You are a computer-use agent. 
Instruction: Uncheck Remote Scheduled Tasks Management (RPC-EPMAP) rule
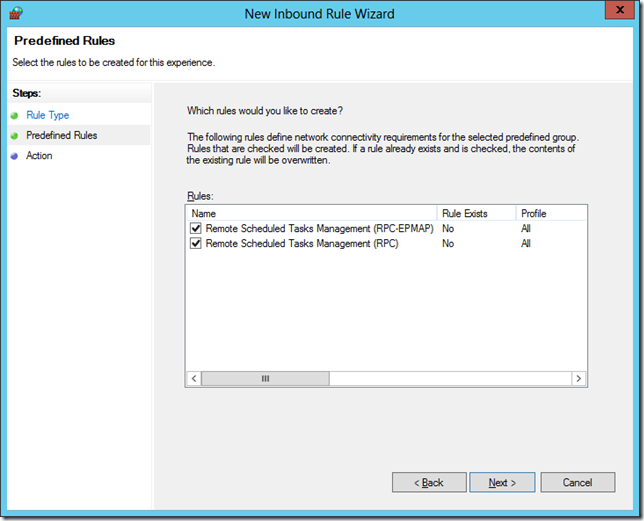[196, 229]
